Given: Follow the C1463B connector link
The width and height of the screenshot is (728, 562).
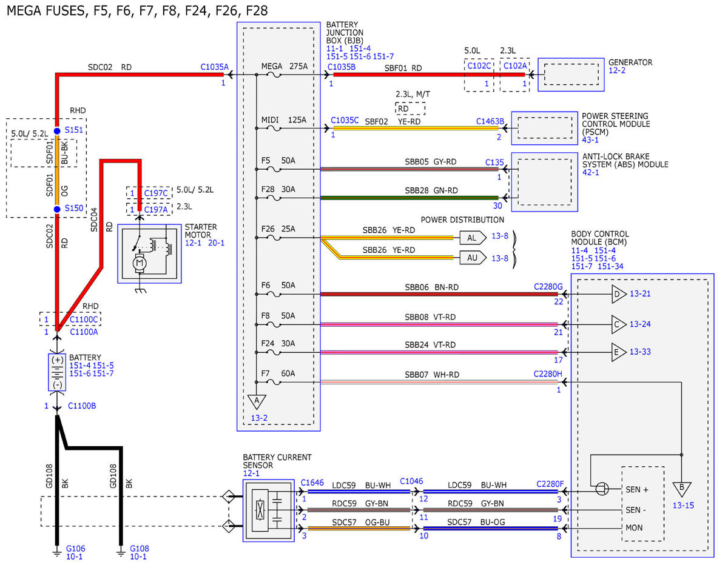Looking at the screenshot, I should click(x=490, y=121).
